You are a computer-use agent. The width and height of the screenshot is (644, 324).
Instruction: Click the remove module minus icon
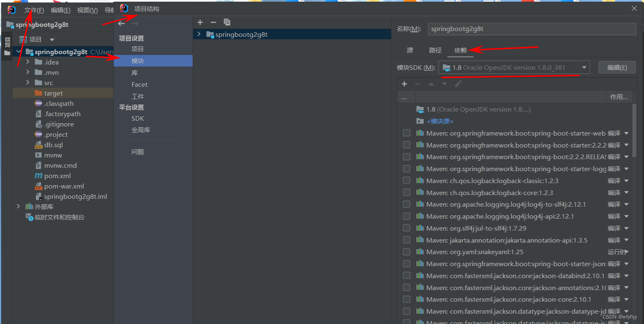pyautogui.click(x=213, y=22)
